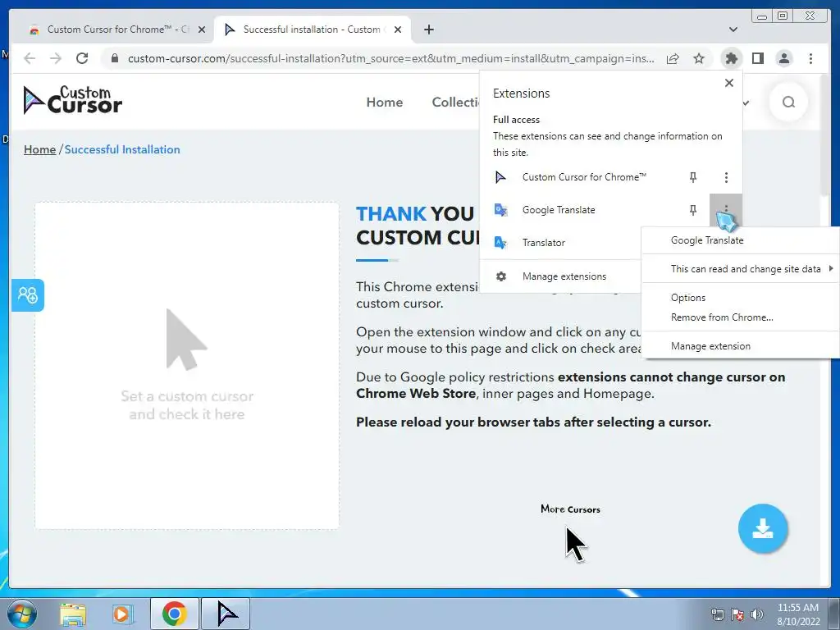Select Manage extension in context menu
The height and width of the screenshot is (630, 840).
pyautogui.click(x=710, y=346)
